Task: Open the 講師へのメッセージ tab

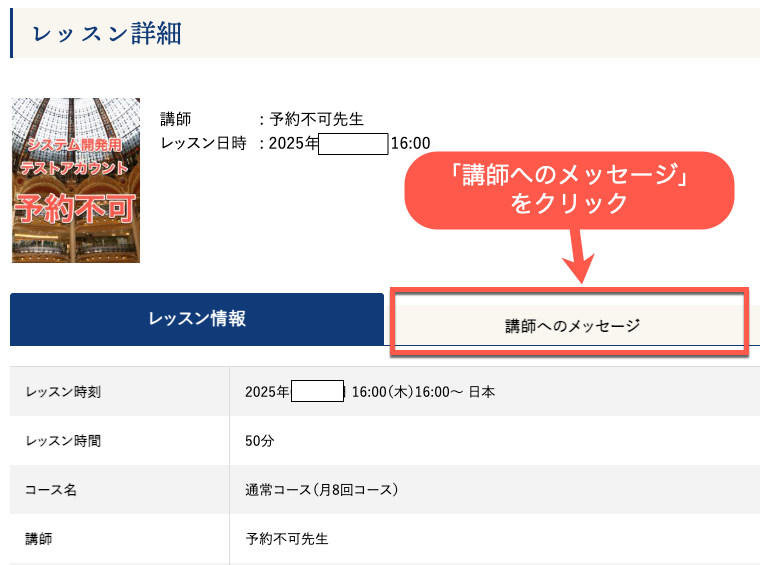Action: click(571, 325)
